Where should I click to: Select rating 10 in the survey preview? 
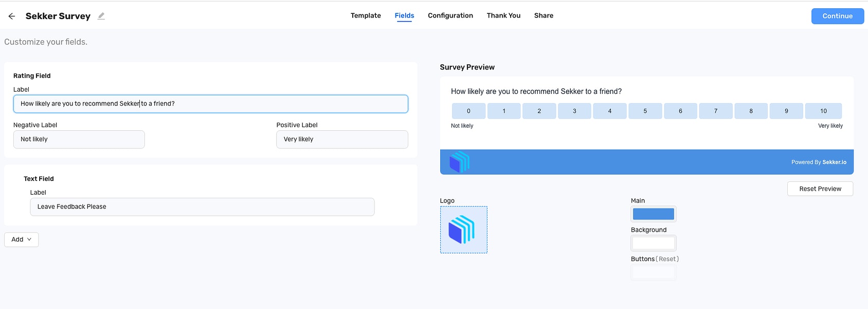[823, 111]
